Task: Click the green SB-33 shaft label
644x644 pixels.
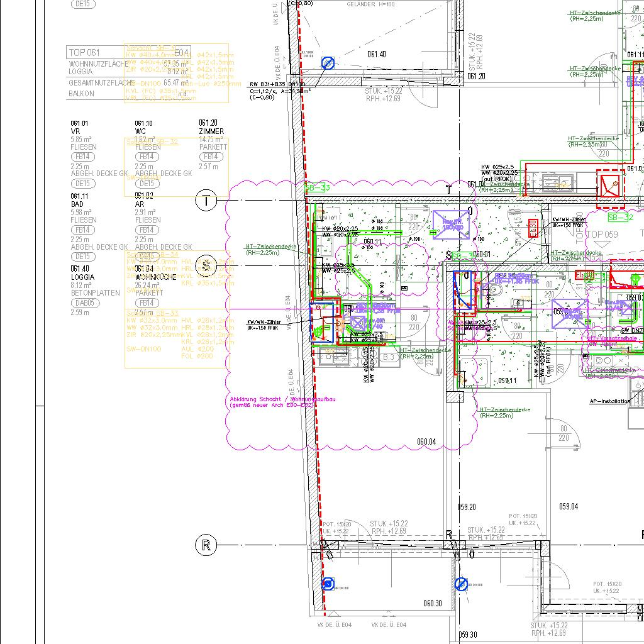Action: 317,187
